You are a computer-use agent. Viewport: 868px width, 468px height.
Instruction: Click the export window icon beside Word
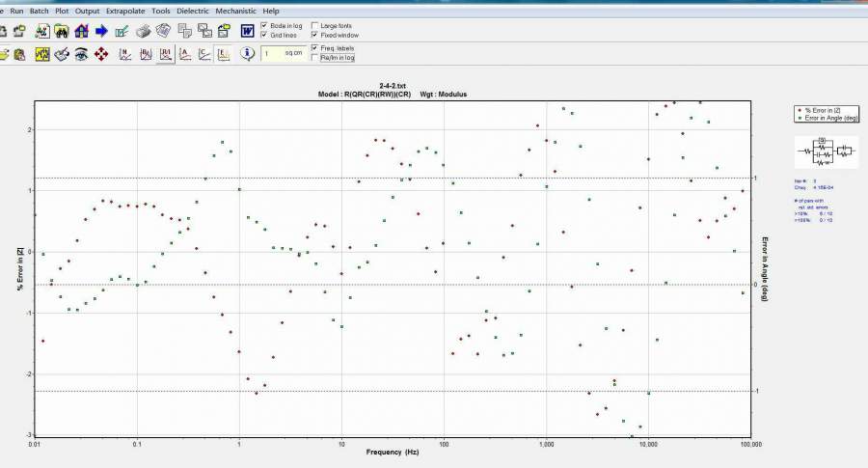point(224,31)
